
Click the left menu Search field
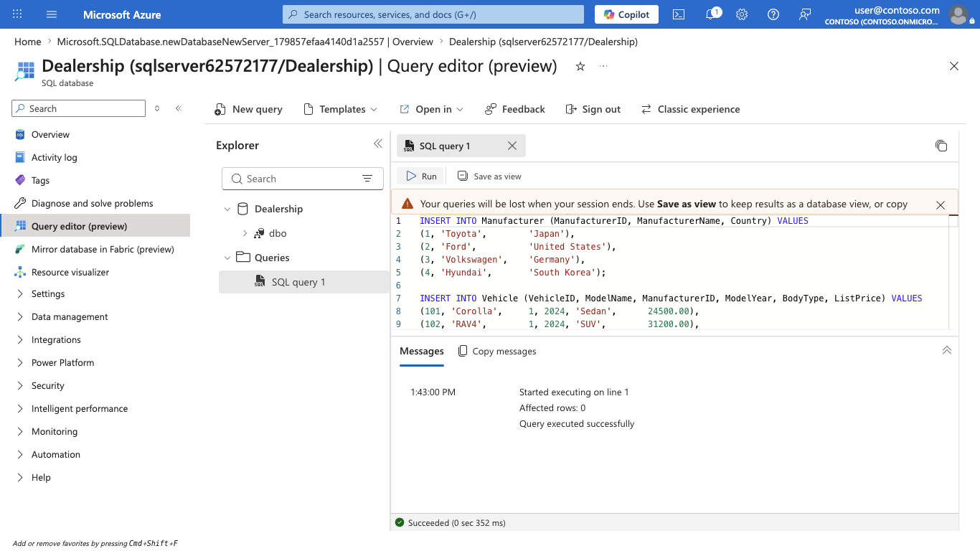tap(78, 108)
